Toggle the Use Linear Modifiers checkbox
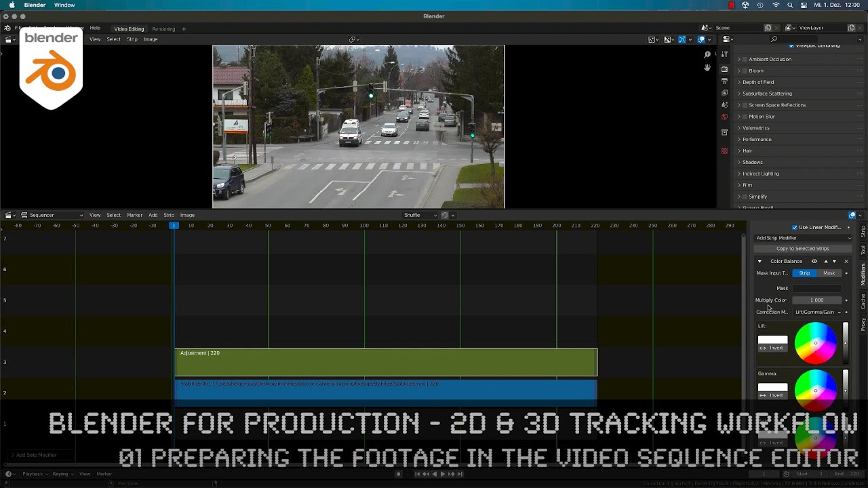The image size is (868, 488). (795, 227)
